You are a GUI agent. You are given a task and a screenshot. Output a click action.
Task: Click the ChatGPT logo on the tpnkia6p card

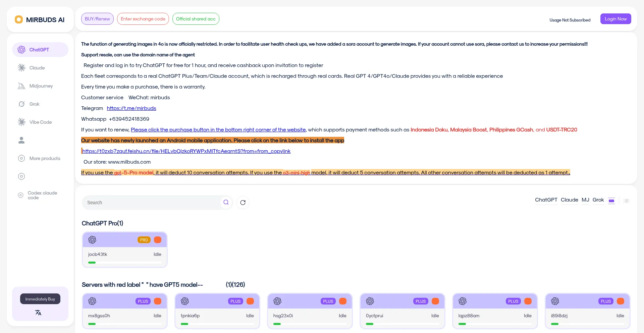185,301
